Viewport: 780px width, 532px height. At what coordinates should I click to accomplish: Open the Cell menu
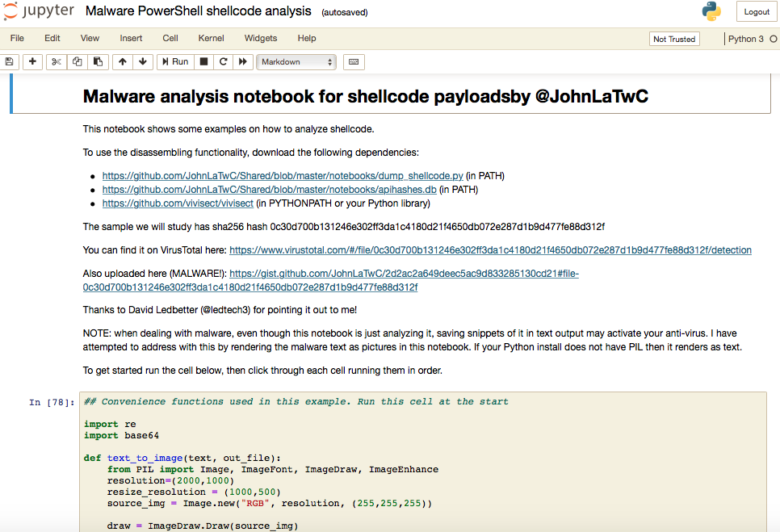(170, 38)
